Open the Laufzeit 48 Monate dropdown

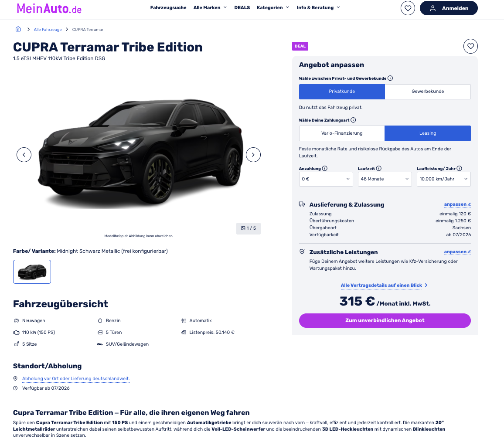(385, 179)
